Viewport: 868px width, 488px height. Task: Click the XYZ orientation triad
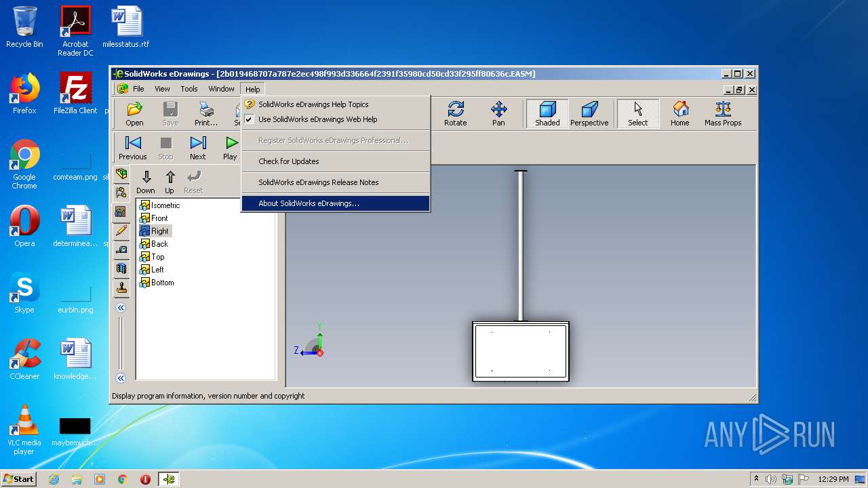311,341
